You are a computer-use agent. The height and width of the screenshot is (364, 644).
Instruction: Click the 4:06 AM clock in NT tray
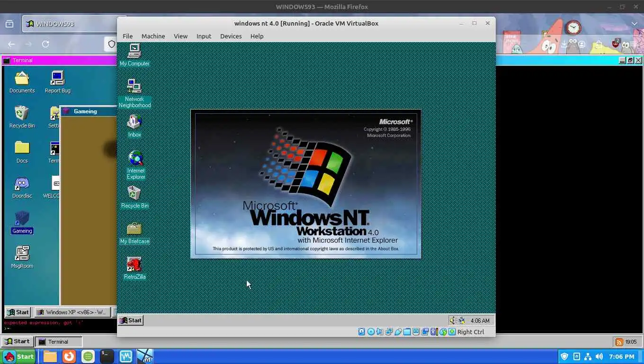tap(480, 321)
